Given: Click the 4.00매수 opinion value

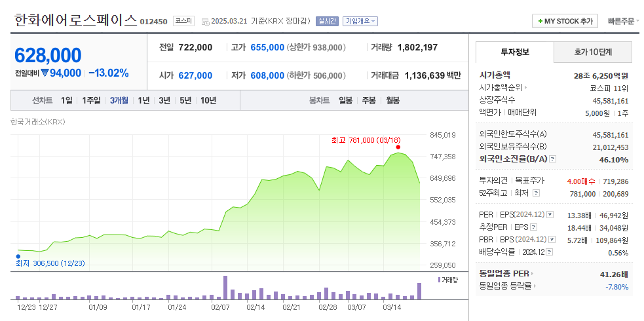Looking at the screenshot, I should point(580,181).
